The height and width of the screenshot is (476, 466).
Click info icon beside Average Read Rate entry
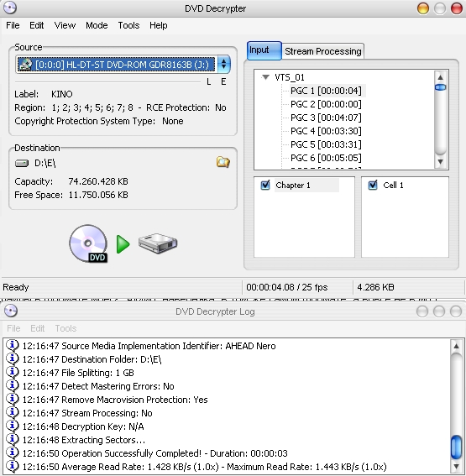[x=13, y=466]
